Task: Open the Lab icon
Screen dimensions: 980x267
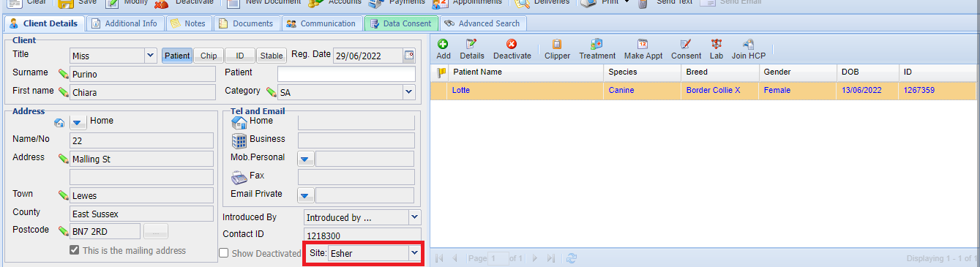Action: 716,44
